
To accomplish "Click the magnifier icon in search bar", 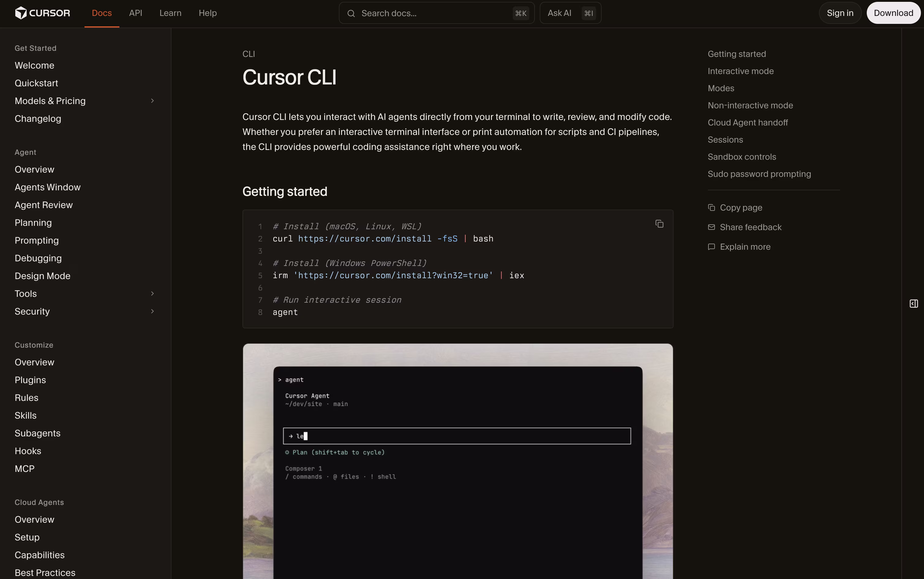I will pos(351,13).
